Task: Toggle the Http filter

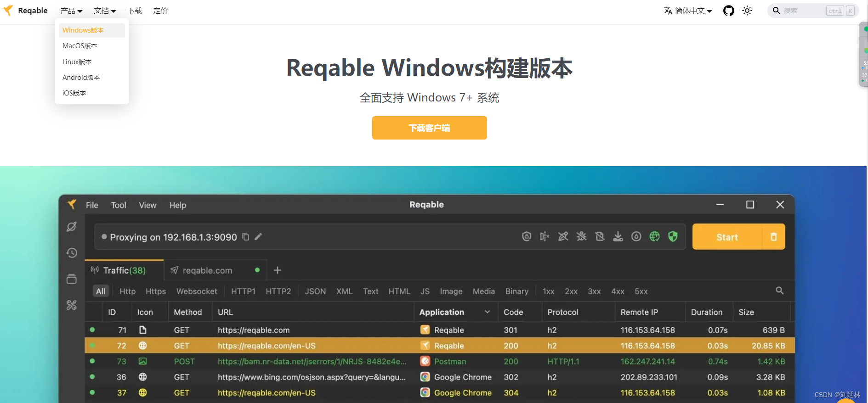Action: tap(127, 291)
